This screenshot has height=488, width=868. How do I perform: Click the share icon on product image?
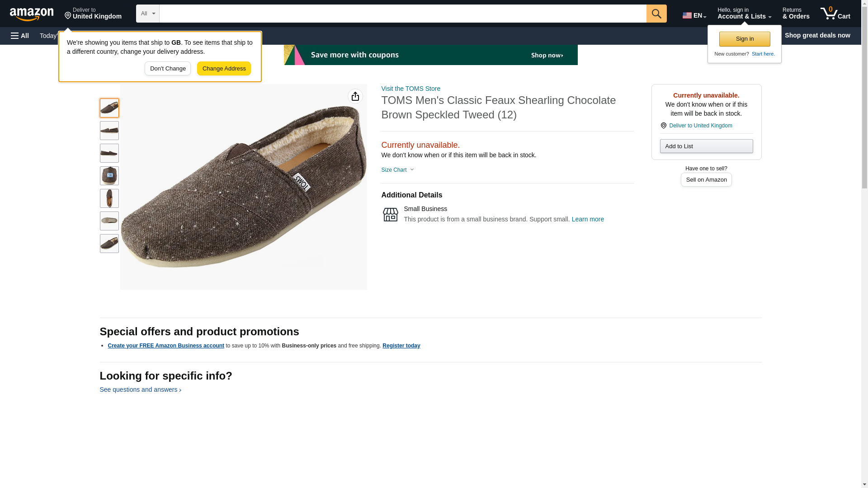point(355,96)
